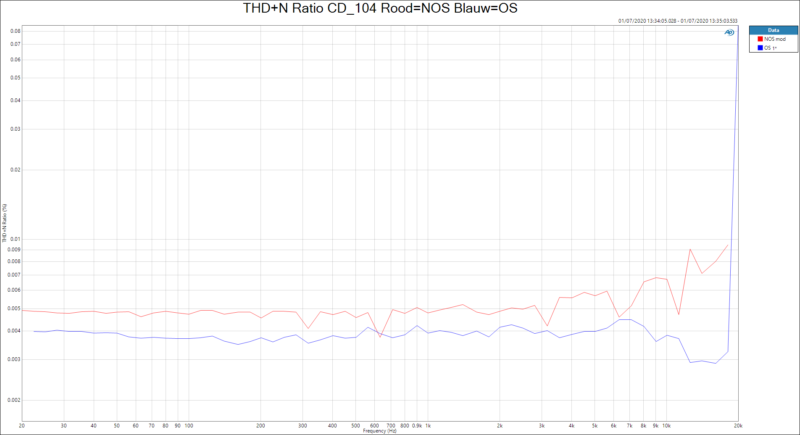Click the red 3k tick on the frequency axis
The image size is (800, 435).
[542, 425]
